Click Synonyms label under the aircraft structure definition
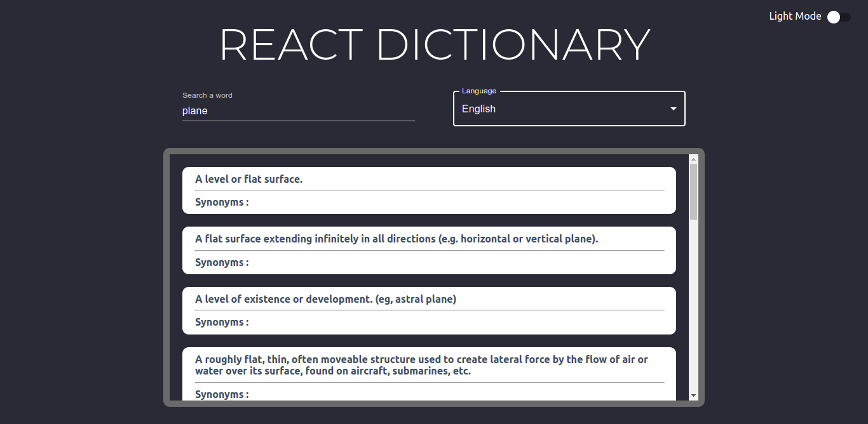This screenshot has height=424, width=868. (x=222, y=394)
